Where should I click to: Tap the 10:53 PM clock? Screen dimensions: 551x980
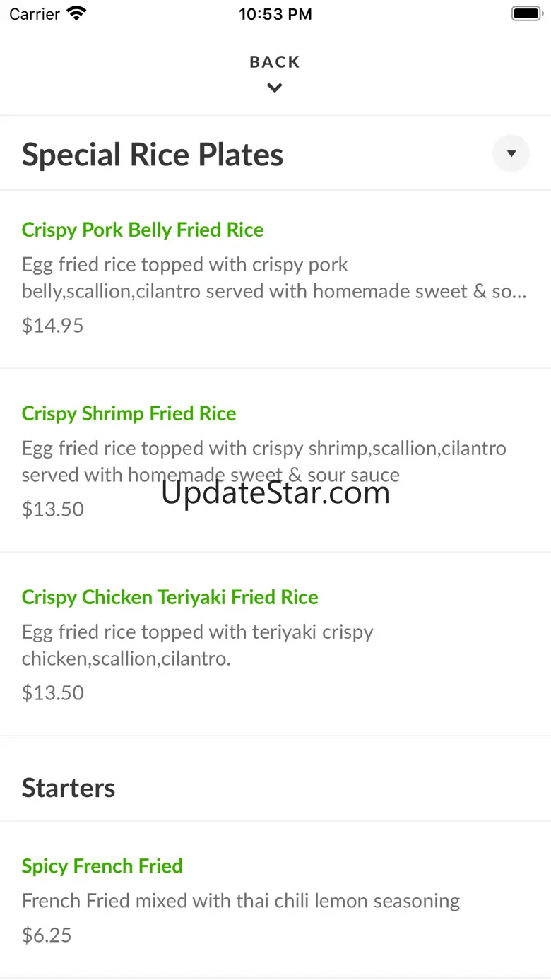(x=275, y=14)
